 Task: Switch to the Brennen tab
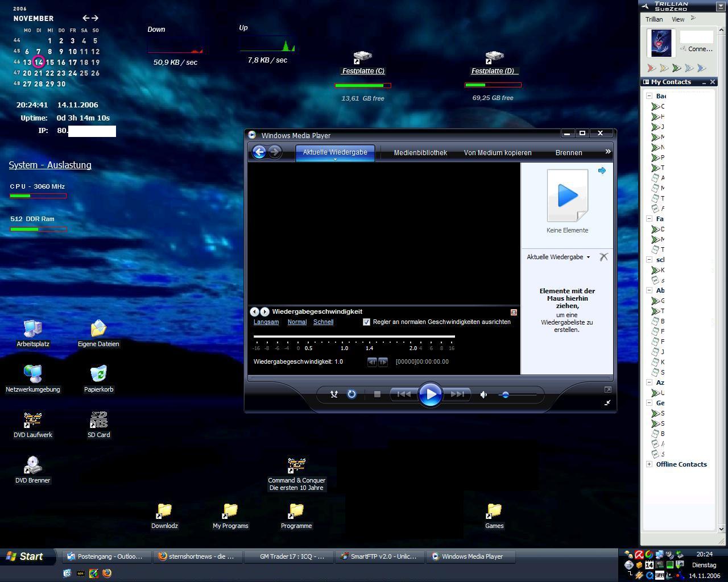(569, 153)
